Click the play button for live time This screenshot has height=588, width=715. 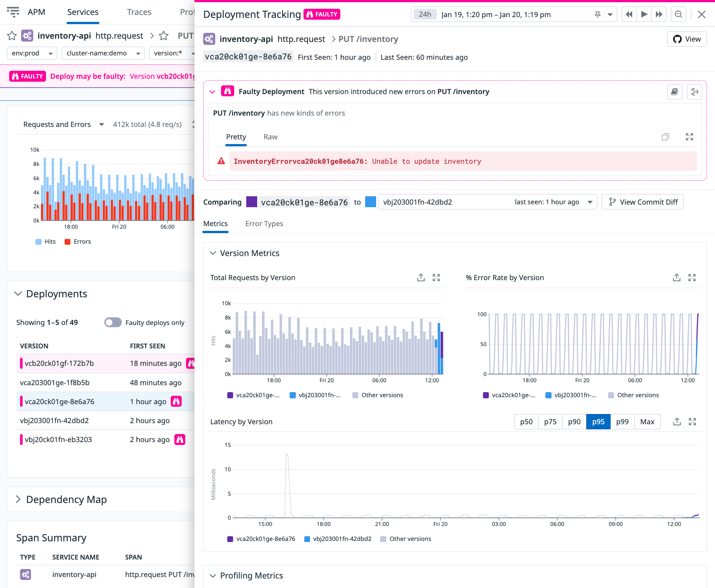click(x=644, y=15)
